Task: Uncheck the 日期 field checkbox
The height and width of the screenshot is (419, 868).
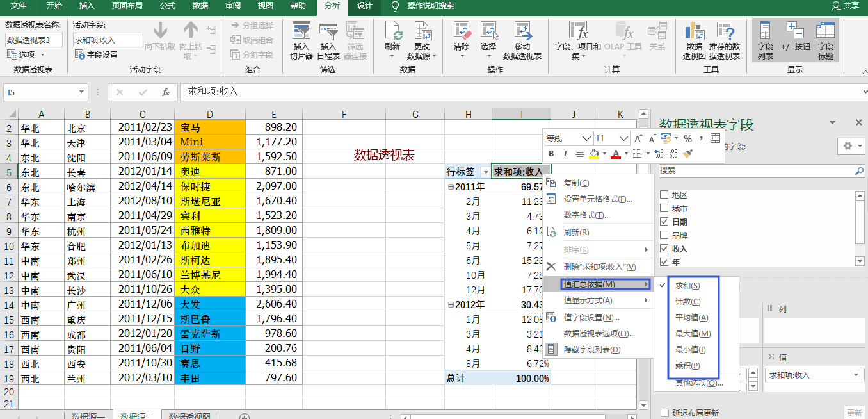Action: pyautogui.click(x=664, y=222)
